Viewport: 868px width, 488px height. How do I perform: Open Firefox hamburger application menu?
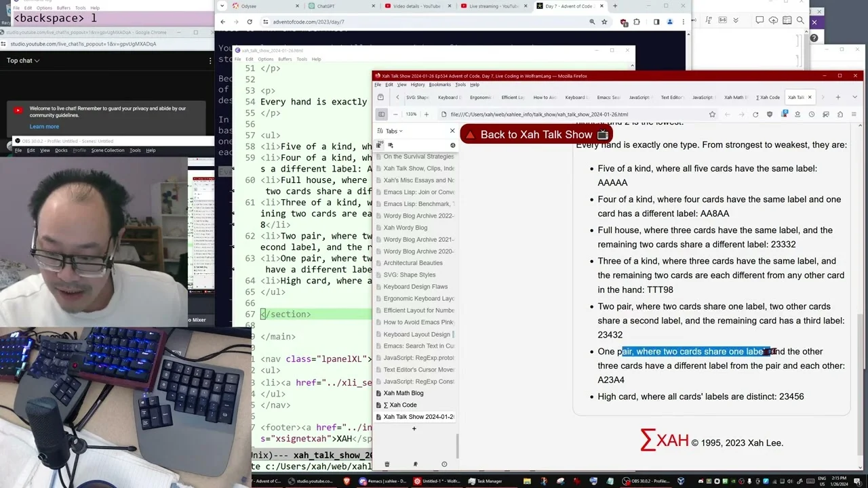(x=854, y=115)
